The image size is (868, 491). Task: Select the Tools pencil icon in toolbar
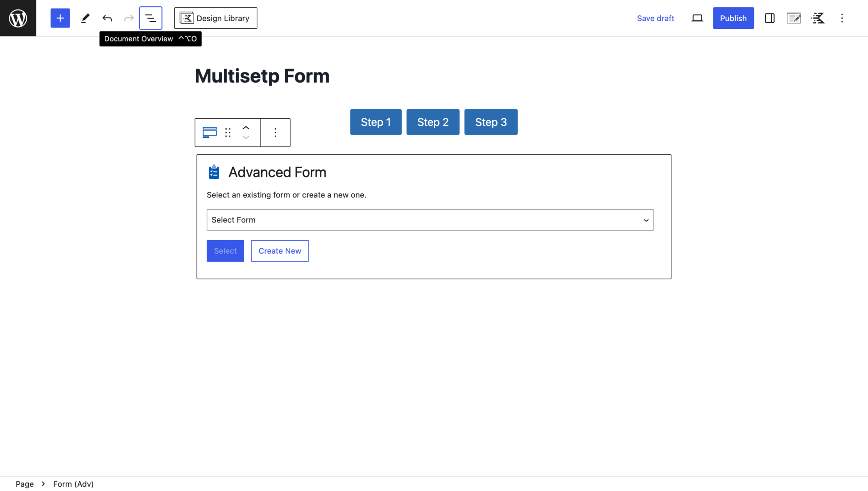click(x=85, y=18)
